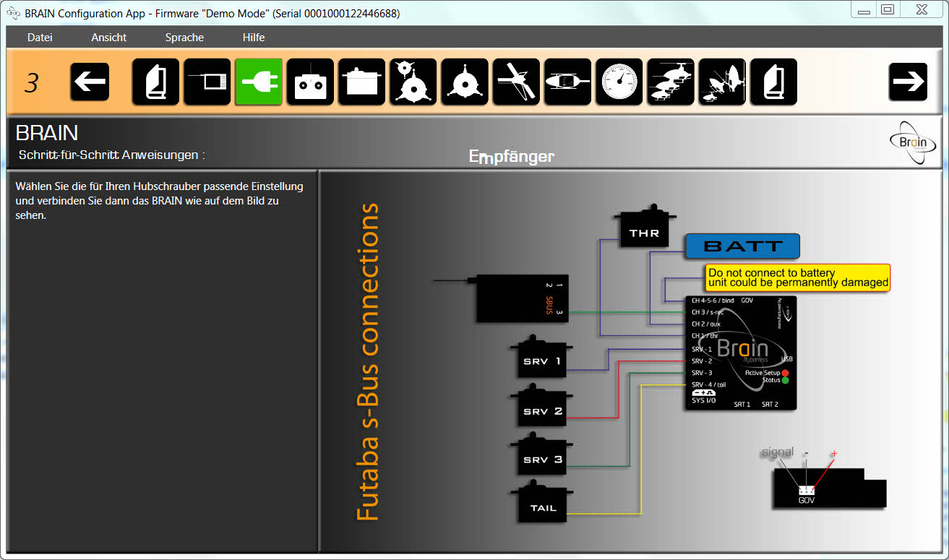
Task: Open the three stacked helicopters icon
Action: tap(671, 82)
